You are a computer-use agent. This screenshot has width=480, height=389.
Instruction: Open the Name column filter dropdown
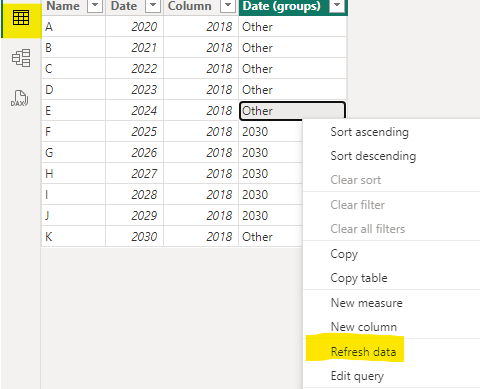click(95, 6)
